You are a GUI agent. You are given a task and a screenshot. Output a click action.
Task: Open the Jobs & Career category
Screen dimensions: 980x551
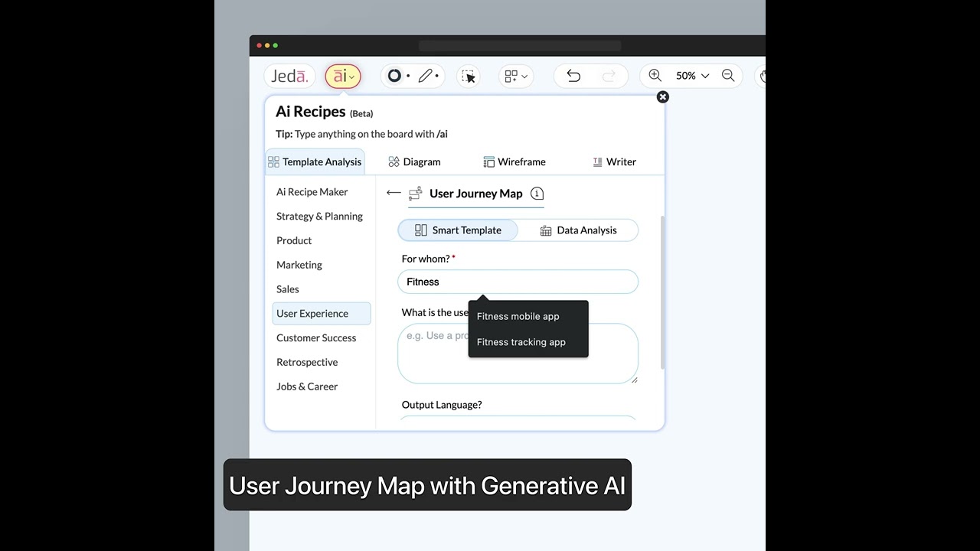[x=307, y=386]
